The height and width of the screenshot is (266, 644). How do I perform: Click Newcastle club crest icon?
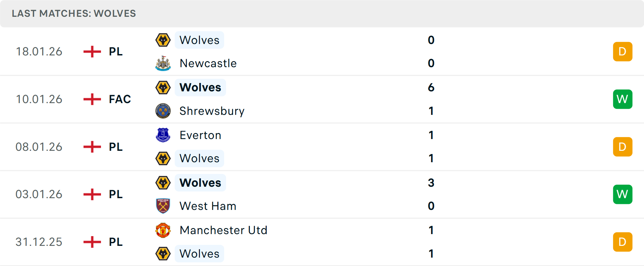click(x=163, y=63)
